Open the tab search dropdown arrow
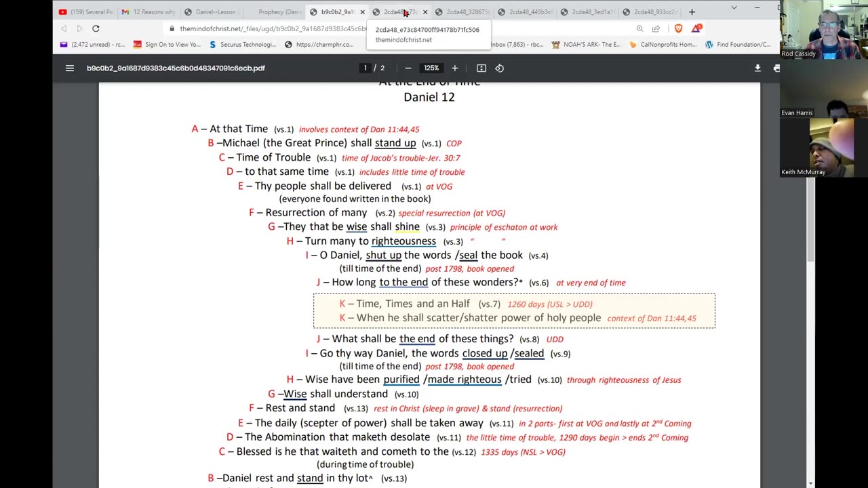Viewport: 868px width, 488px height. (734, 8)
